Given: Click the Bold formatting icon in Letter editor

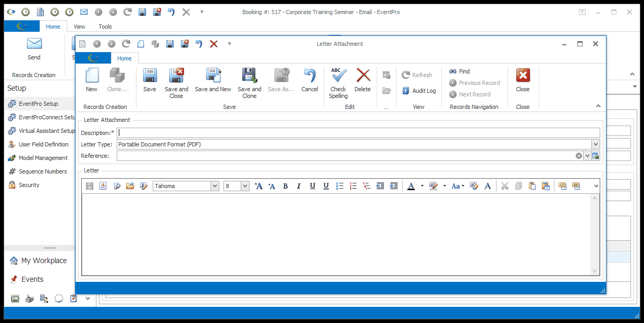Looking at the screenshot, I should tap(286, 186).
